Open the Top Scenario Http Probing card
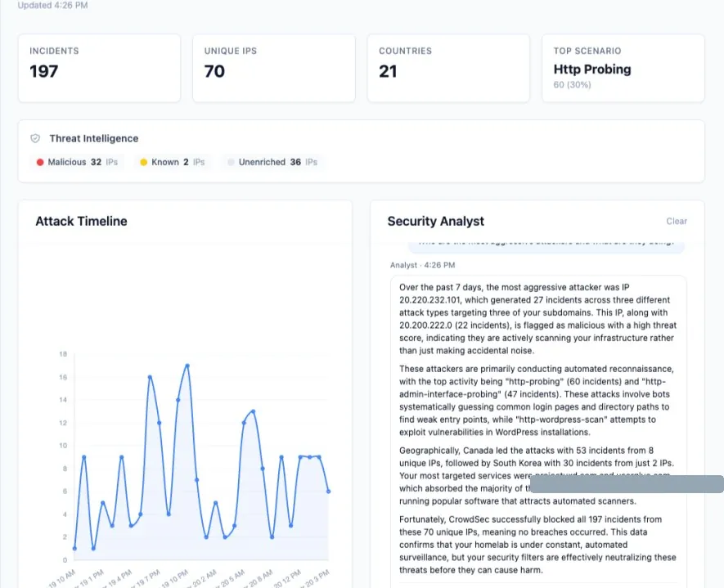 tap(623, 69)
